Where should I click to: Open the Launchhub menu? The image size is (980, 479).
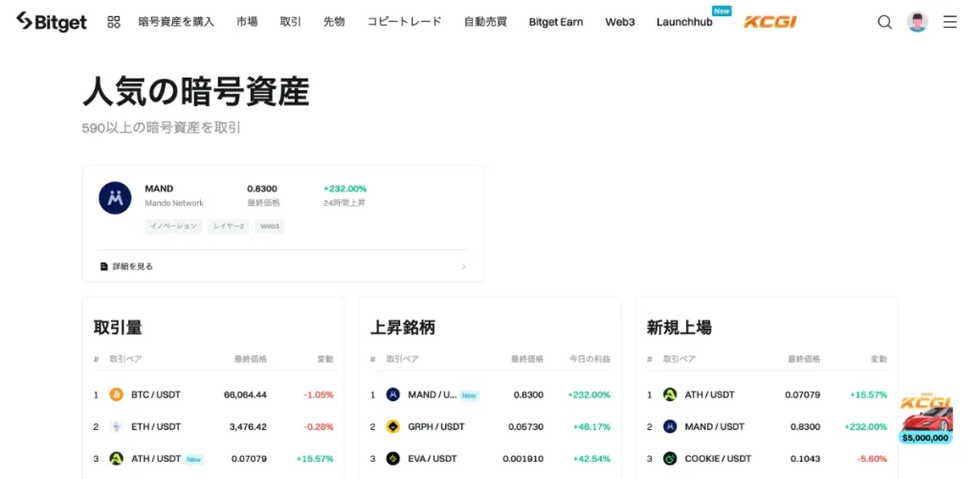[x=684, y=22]
